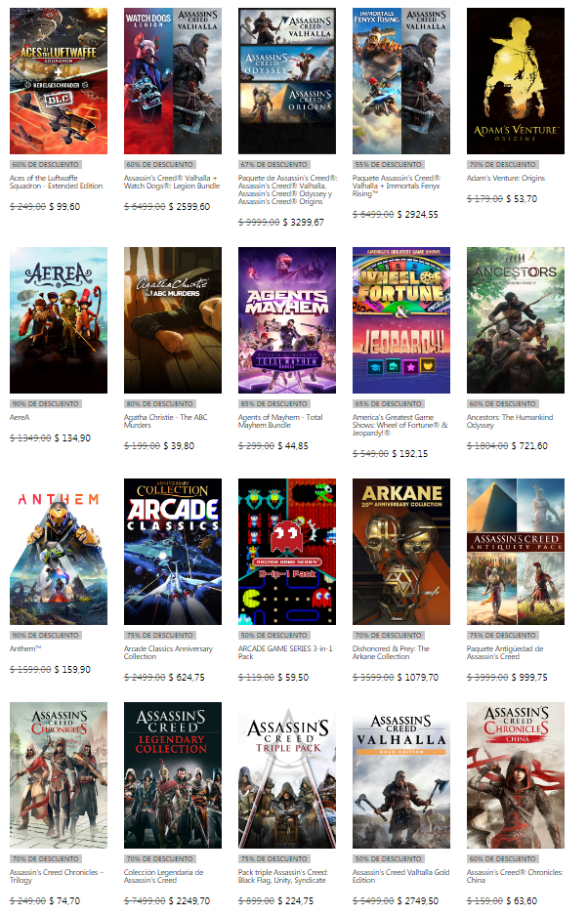
Task: Click the Assassin's Creed Valhalla Gold Edition cover
Action: tap(401, 775)
